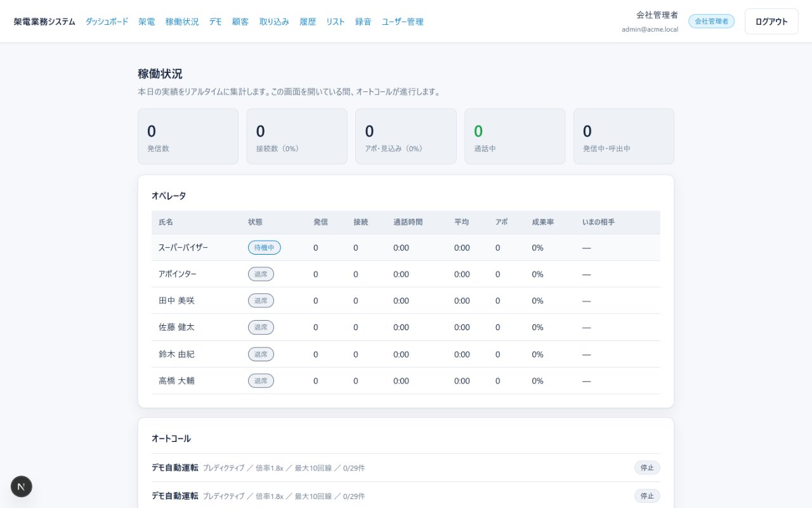This screenshot has height=508, width=812.
Task: Click 退席 badge in 田中 美咲 row
Action: click(261, 301)
